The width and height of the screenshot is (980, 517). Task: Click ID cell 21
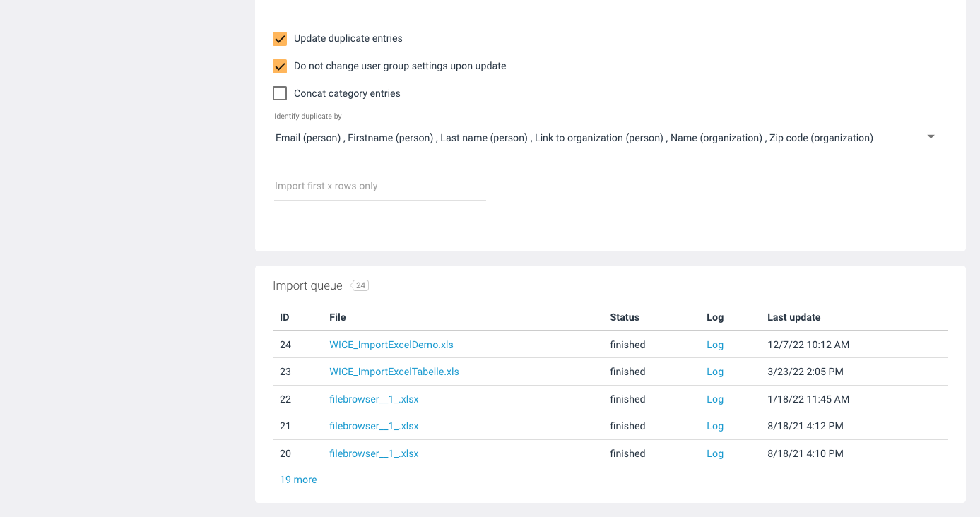(x=285, y=426)
